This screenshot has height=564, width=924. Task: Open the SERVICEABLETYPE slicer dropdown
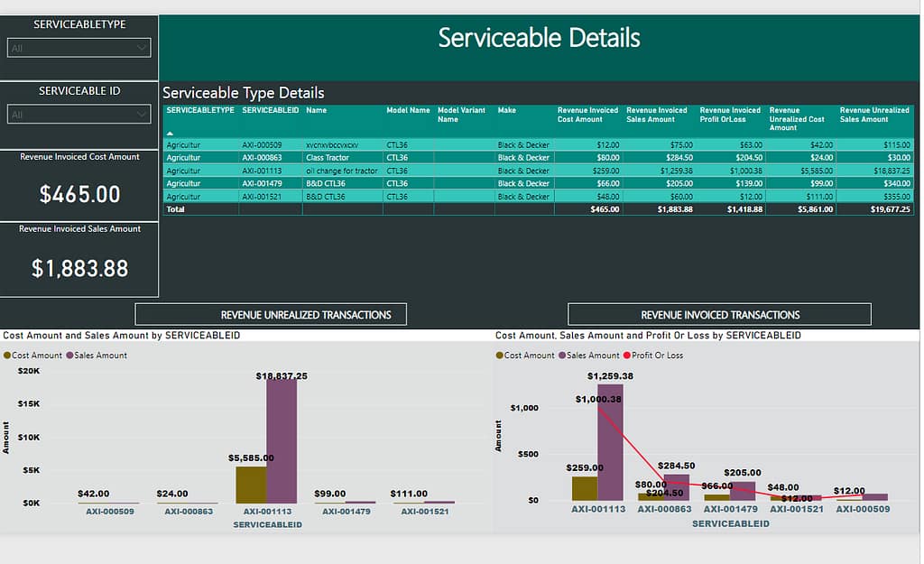pyautogui.click(x=79, y=48)
